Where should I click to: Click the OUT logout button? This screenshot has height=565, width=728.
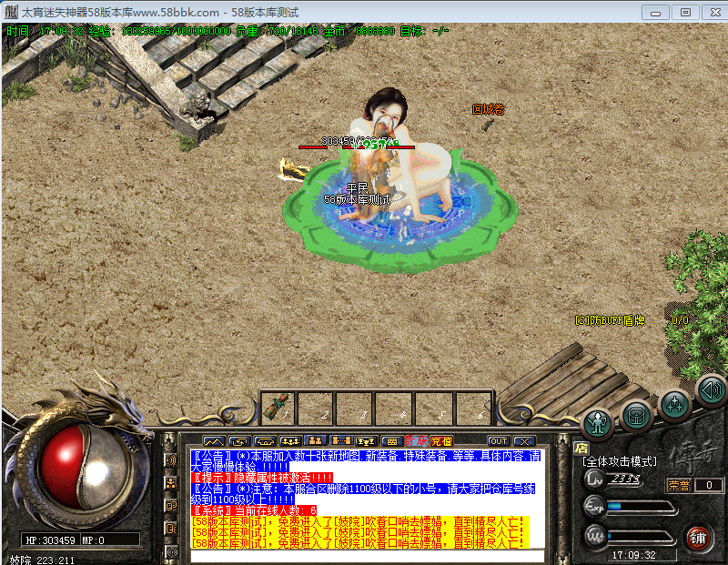click(499, 441)
